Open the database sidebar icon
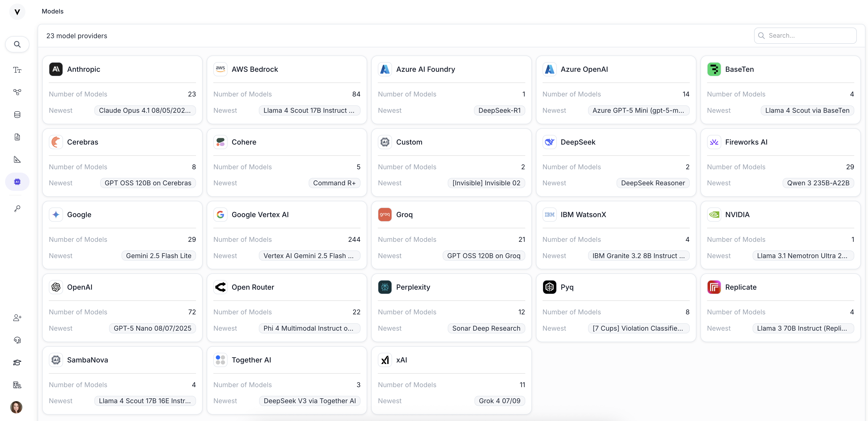 (x=17, y=115)
